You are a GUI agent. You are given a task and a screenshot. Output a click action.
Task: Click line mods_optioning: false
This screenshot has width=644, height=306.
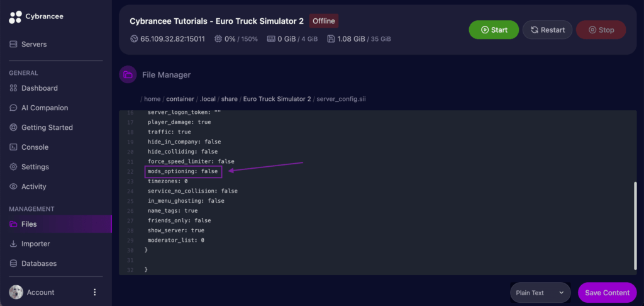coord(183,171)
